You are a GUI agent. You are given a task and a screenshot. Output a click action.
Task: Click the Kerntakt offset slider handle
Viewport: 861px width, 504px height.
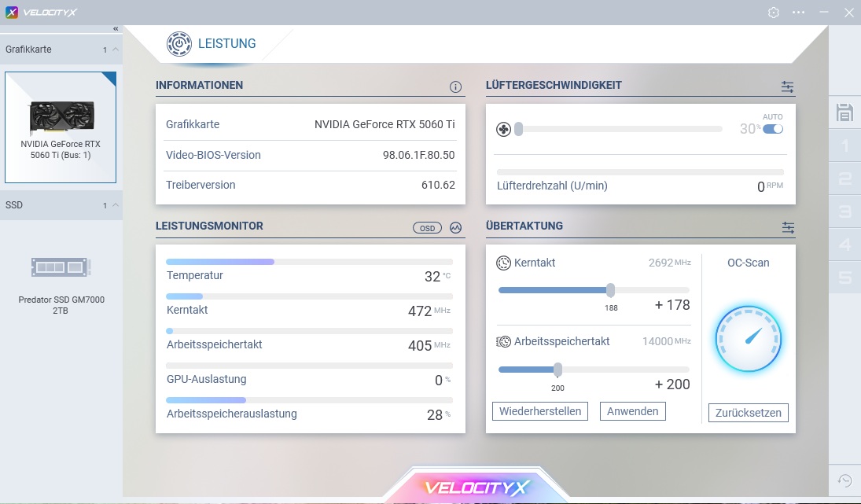click(x=611, y=290)
